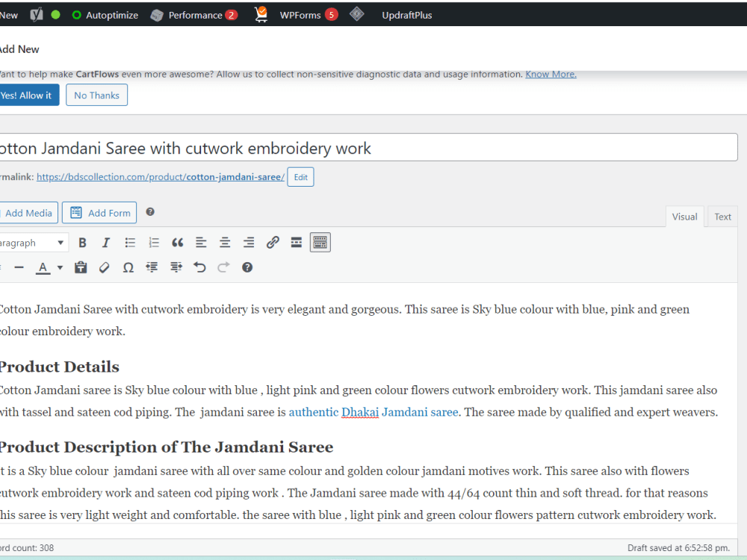Screen dimensions: 747x560
Task: Open Autoptimize admin bar menu
Action: pos(105,15)
